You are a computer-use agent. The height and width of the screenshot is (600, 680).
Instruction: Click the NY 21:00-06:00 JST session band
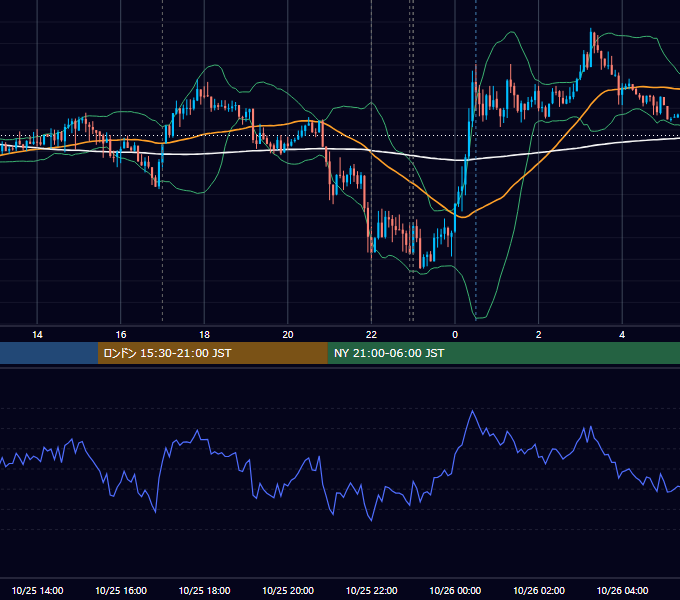point(503,353)
